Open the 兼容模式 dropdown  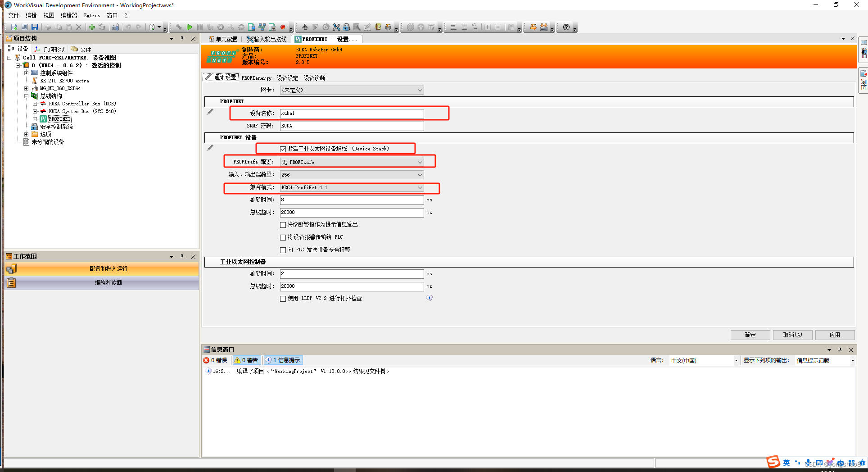(352, 187)
